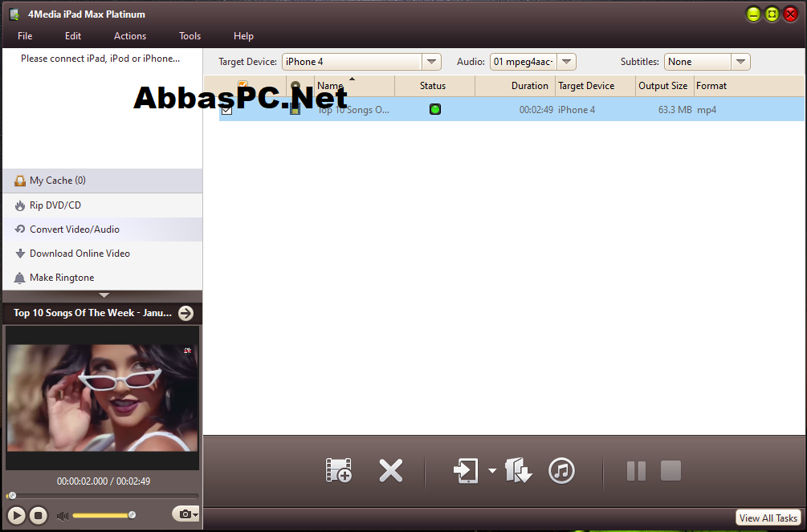Click iPhone 4 cell in file row
Viewport: 807px width, 532px height.
(577, 110)
